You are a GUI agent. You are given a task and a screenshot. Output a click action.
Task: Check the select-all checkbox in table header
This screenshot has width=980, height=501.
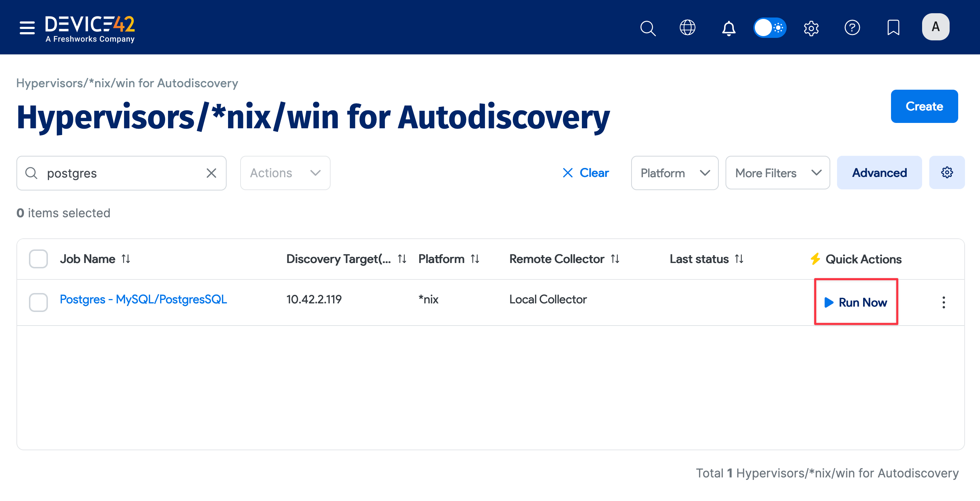point(38,259)
